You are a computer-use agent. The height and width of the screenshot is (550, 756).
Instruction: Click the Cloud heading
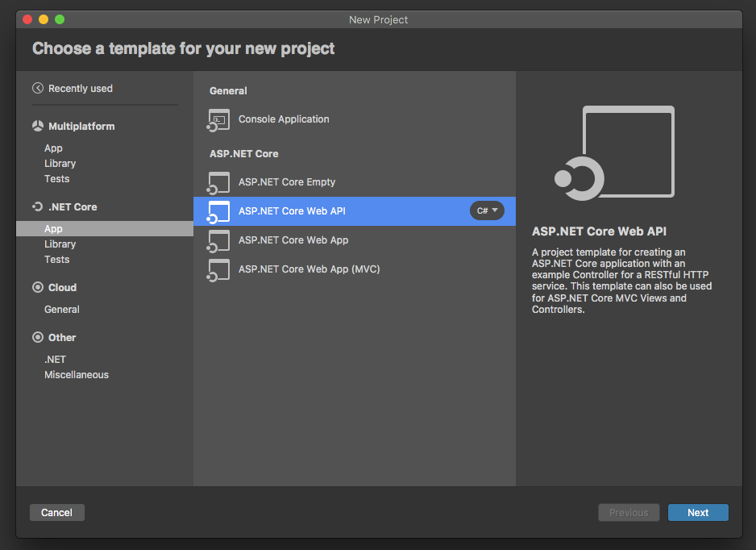click(62, 288)
